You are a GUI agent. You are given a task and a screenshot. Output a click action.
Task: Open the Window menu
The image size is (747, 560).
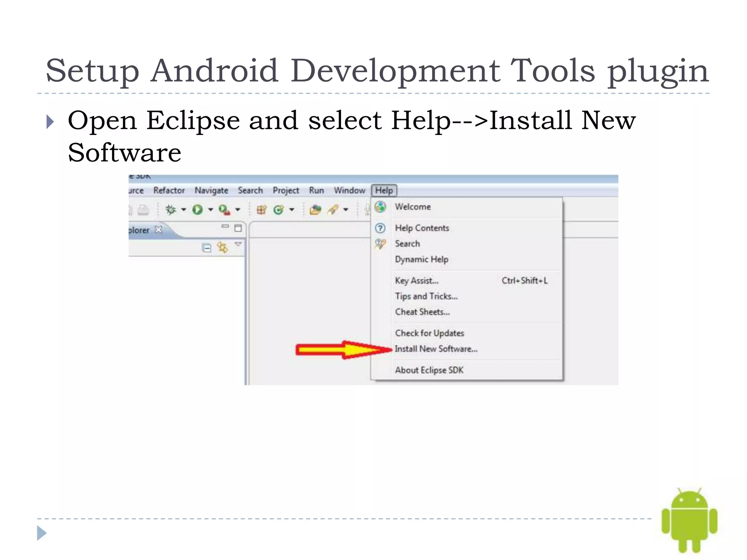(x=349, y=190)
